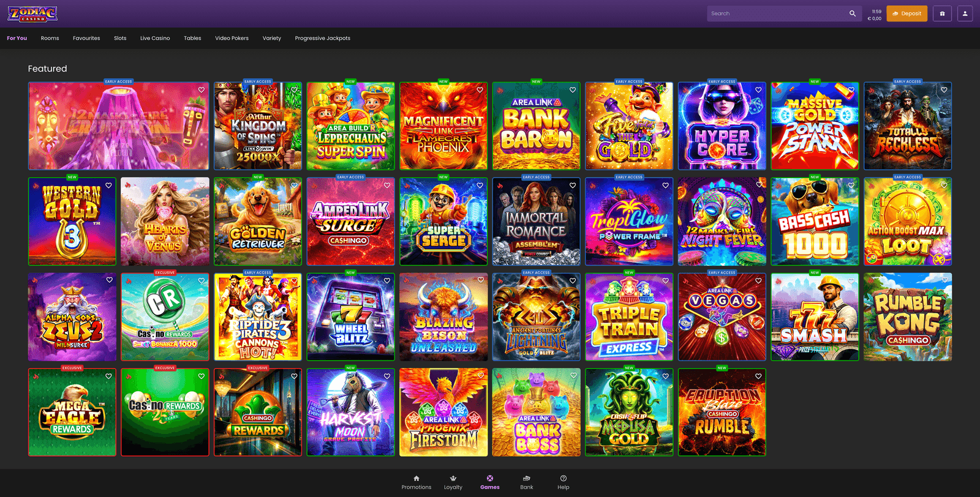This screenshot has width=980, height=497.
Task: Select Games in bottom bar
Action: coord(490,482)
